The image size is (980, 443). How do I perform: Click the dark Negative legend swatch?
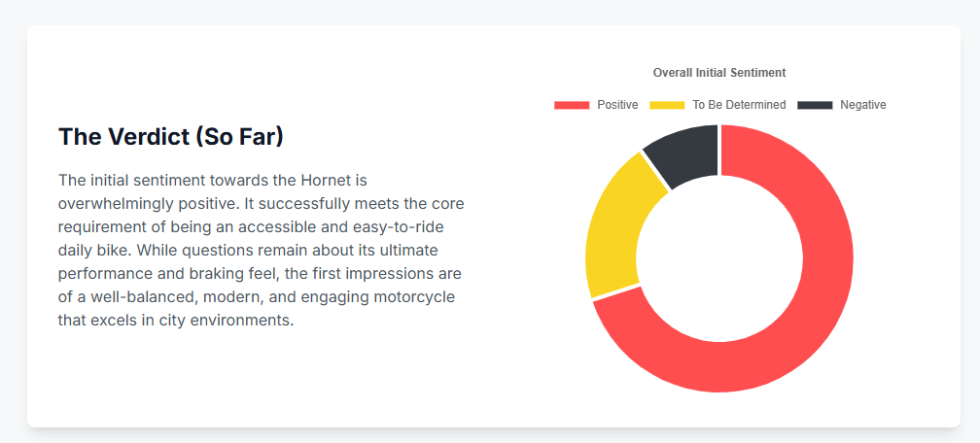[815, 105]
